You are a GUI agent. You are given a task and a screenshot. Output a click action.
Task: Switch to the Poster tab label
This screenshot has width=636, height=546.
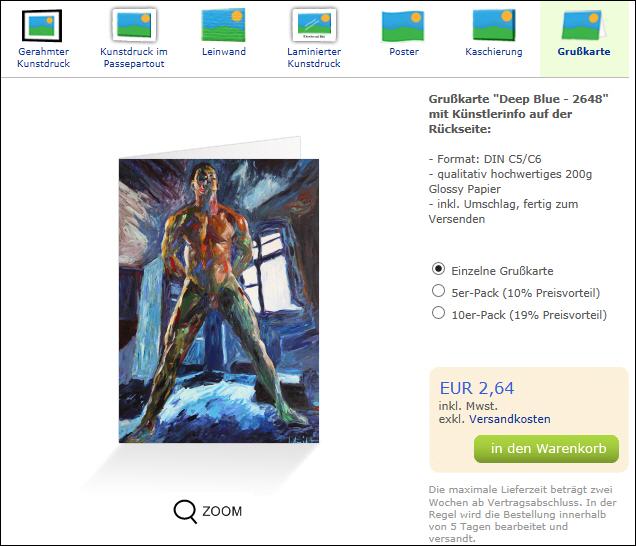point(404,52)
